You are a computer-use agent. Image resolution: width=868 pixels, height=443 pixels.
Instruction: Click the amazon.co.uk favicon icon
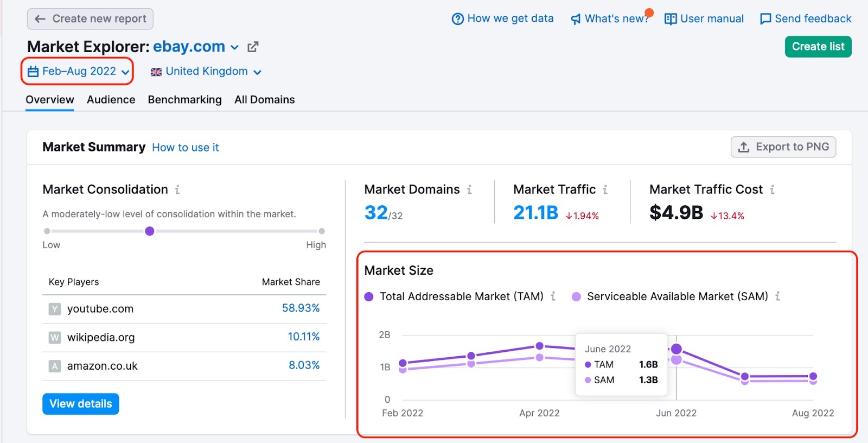[x=55, y=366]
